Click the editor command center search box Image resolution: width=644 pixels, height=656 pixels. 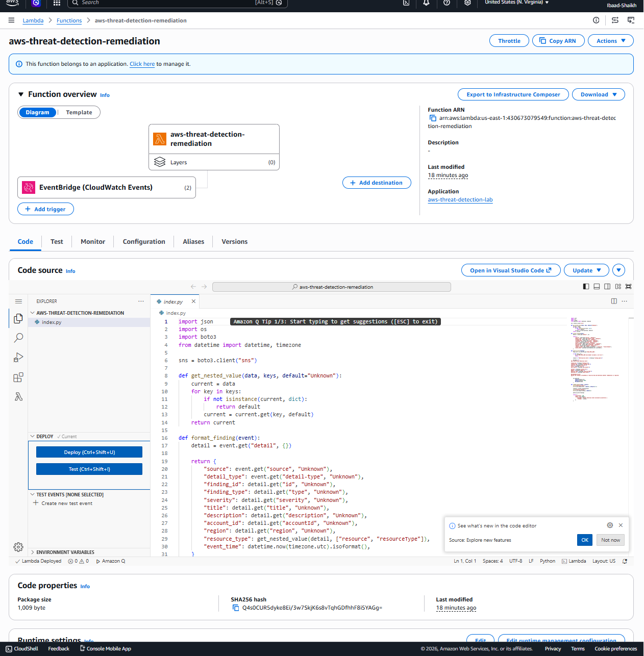[x=332, y=287]
